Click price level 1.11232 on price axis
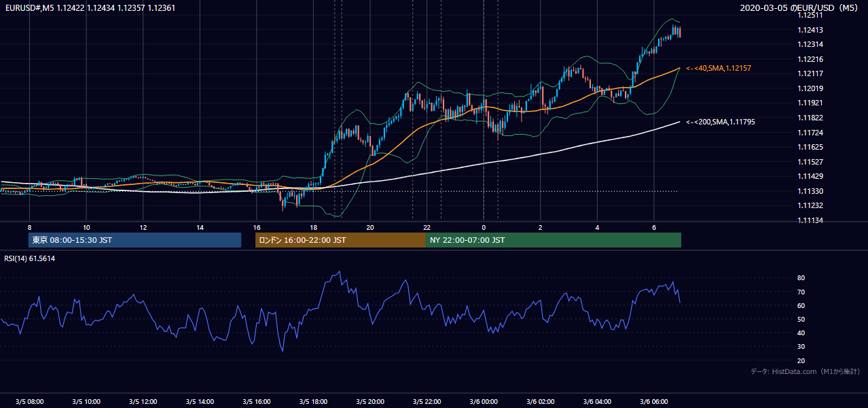Screen dimensions: 868x408 (810, 205)
